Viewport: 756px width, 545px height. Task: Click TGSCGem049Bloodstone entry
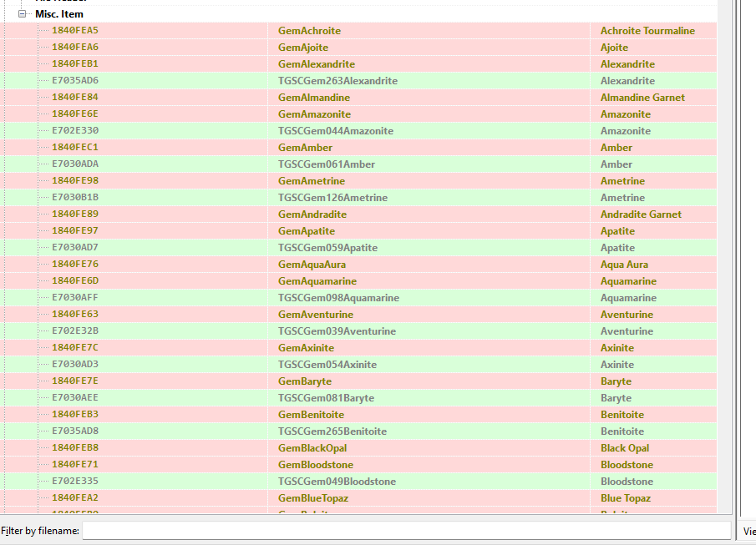337,482
